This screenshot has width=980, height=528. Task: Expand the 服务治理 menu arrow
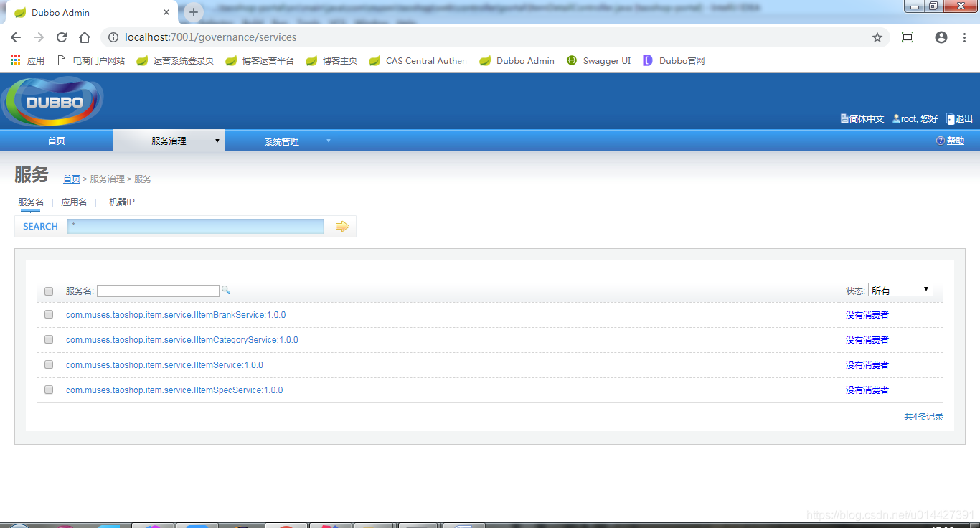pyautogui.click(x=217, y=141)
